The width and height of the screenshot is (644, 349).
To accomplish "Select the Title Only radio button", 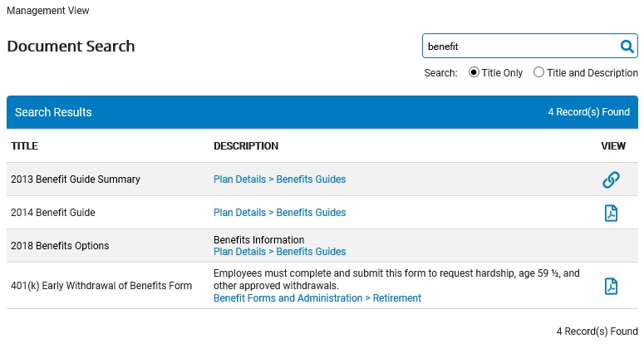I will (474, 72).
